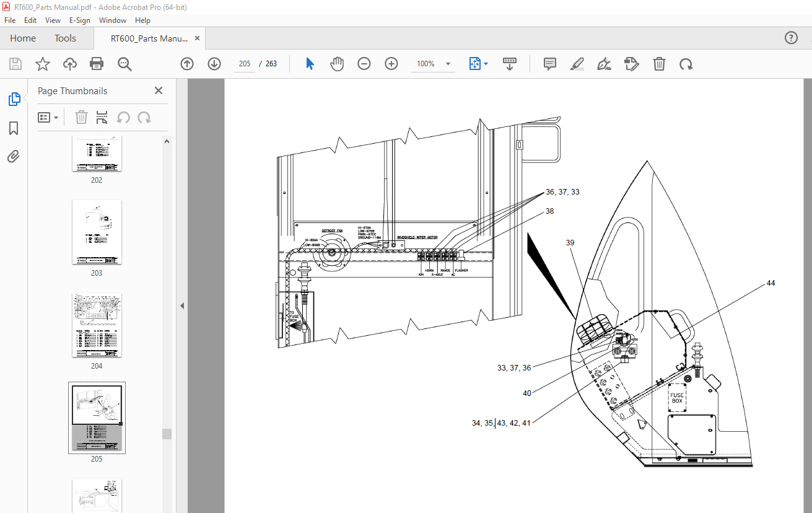Click the thumbnail panel scrollbar handle
The width and height of the screenshot is (812, 513).
167,434
